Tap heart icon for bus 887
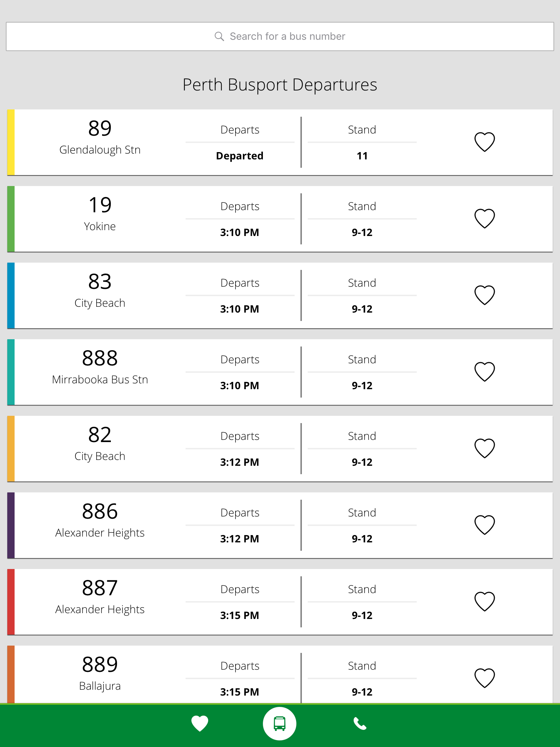The image size is (560, 747). point(485,601)
